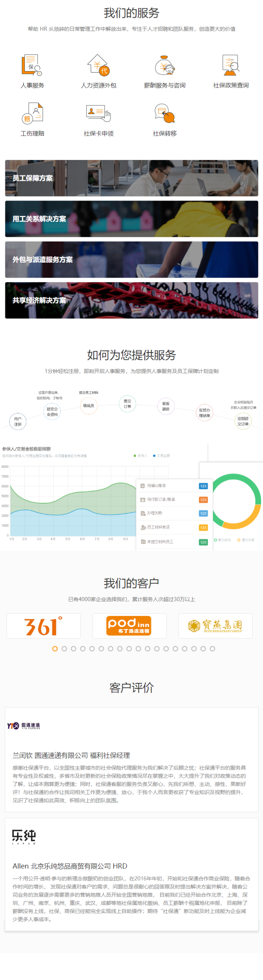Image resolution: width=263 pixels, height=980 pixels.
Task: Open the 员工保障方案 banner
Action: tap(131, 178)
